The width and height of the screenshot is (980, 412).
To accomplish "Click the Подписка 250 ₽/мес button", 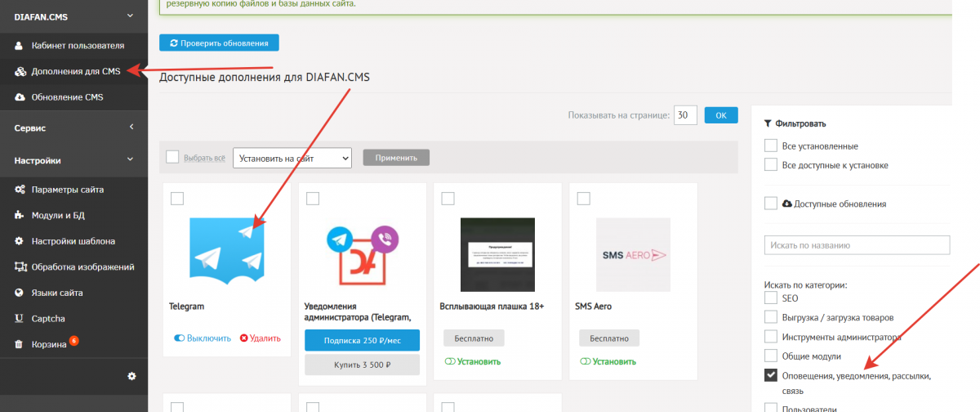I will click(362, 340).
